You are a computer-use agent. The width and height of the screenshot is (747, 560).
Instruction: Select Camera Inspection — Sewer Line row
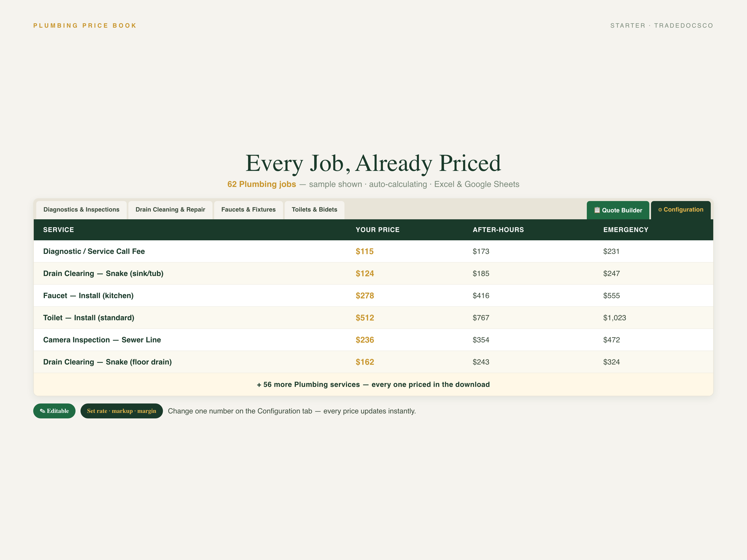[x=373, y=340]
